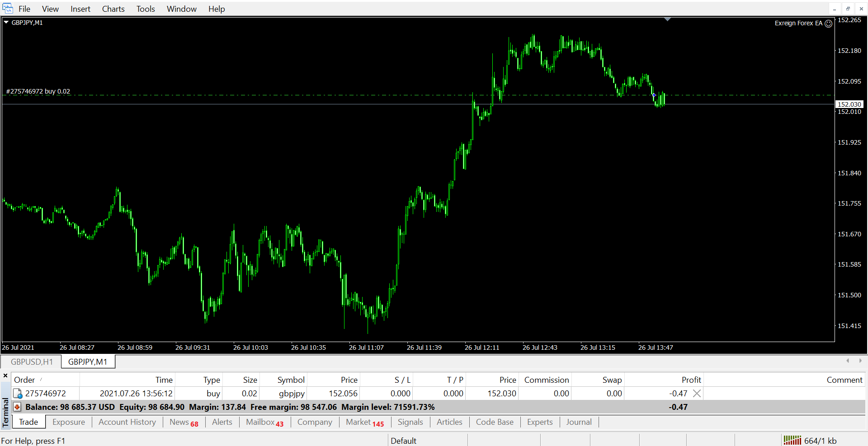Open the Charts menu

113,9
